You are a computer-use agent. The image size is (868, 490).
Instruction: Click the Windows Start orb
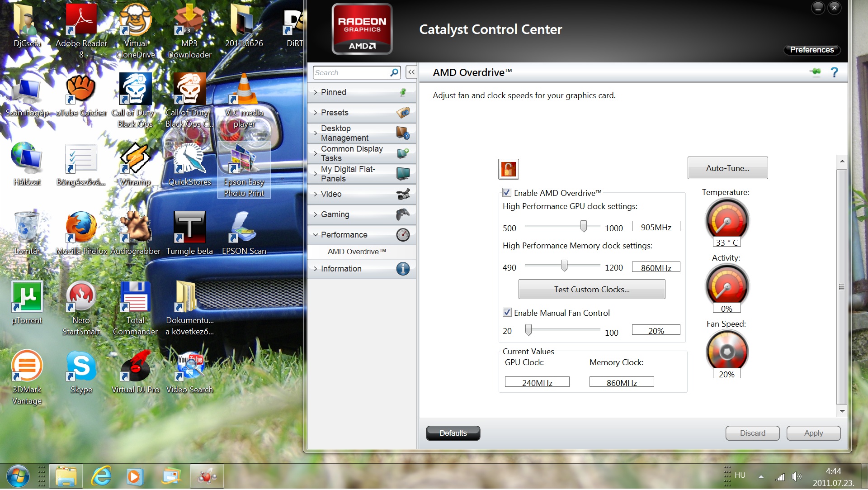(18, 476)
